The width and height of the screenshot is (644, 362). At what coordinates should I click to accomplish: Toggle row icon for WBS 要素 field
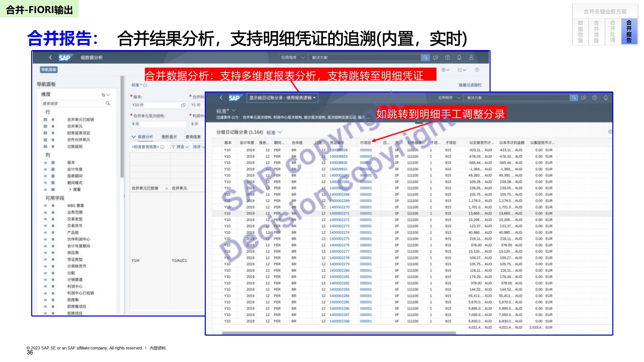click(x=46, y=206)
